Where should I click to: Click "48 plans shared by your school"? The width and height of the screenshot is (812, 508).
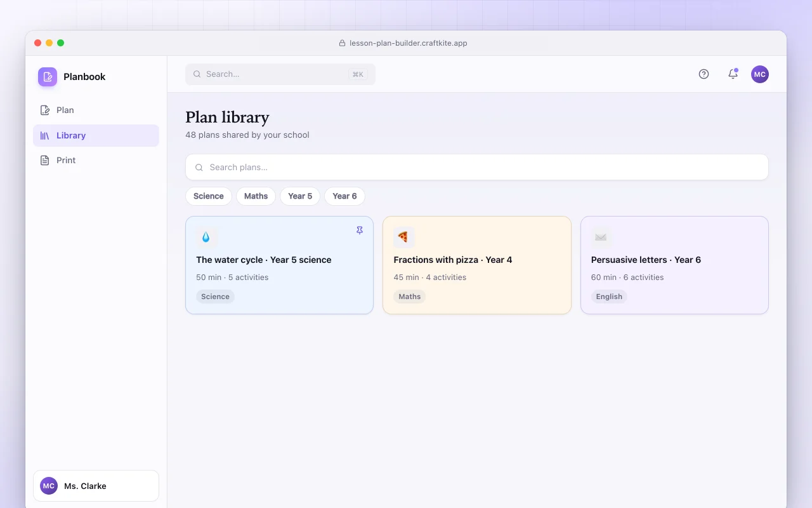tap(247, 135)
